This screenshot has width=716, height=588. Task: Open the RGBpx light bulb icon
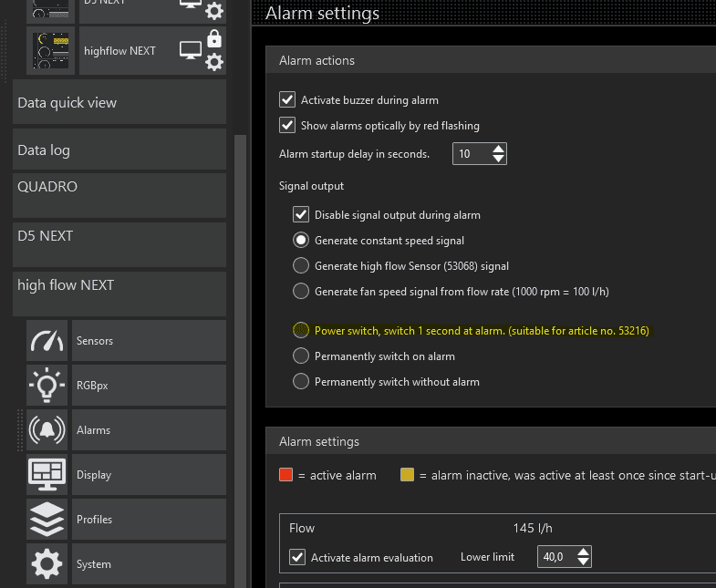pyautogui.click(x=47, y=386)
